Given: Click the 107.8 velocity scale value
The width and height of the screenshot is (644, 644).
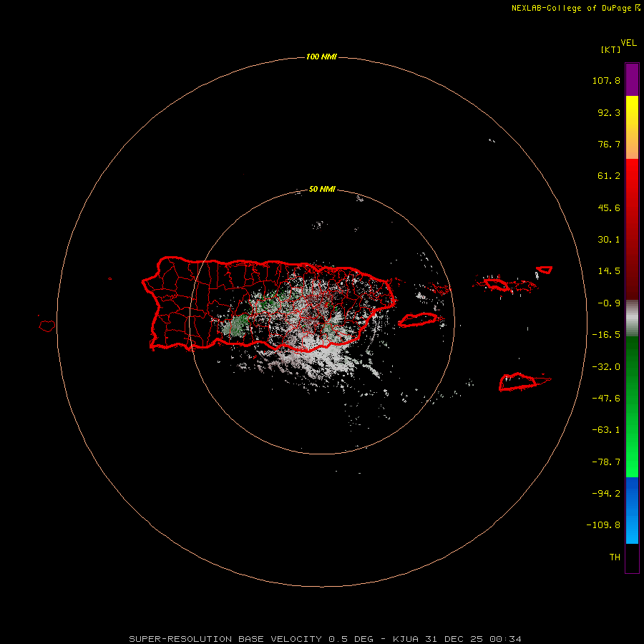Looking at the screenshot, I should [x=606, y=80].
